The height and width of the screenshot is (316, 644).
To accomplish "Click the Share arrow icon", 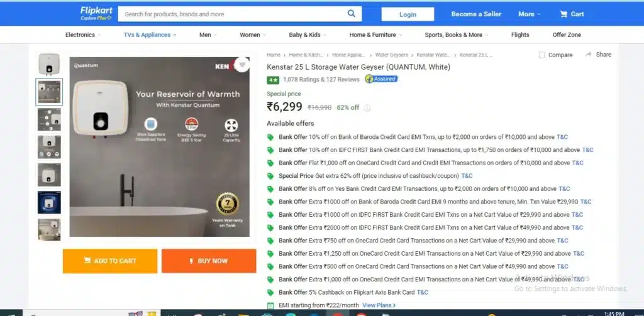I will [x=588, y=54].
